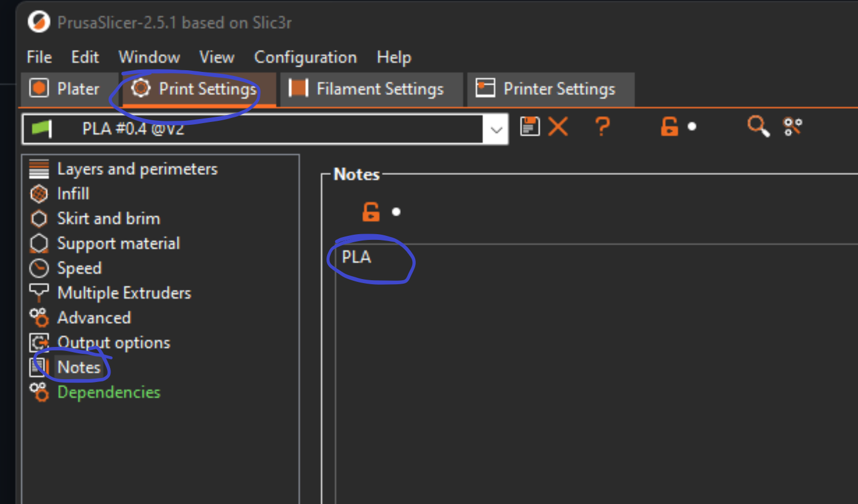The image size is (858, 504).
Task: Open the Configuration menu
Action: pyautogui.click(x=306, y=58)
